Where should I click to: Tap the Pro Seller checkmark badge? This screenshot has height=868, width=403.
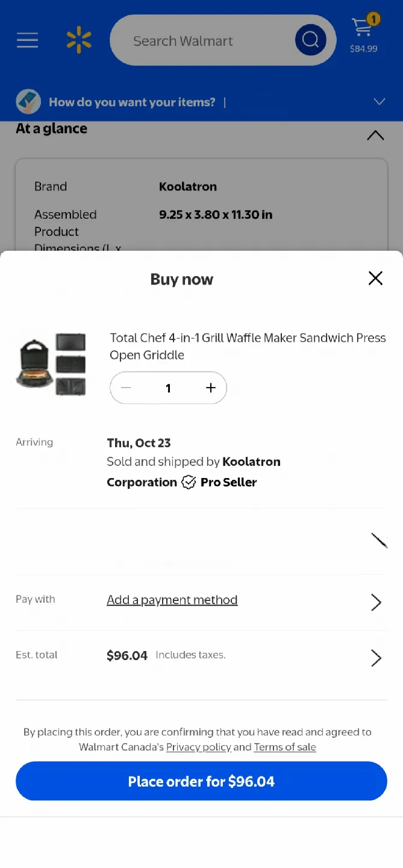[x=189, y=482]
